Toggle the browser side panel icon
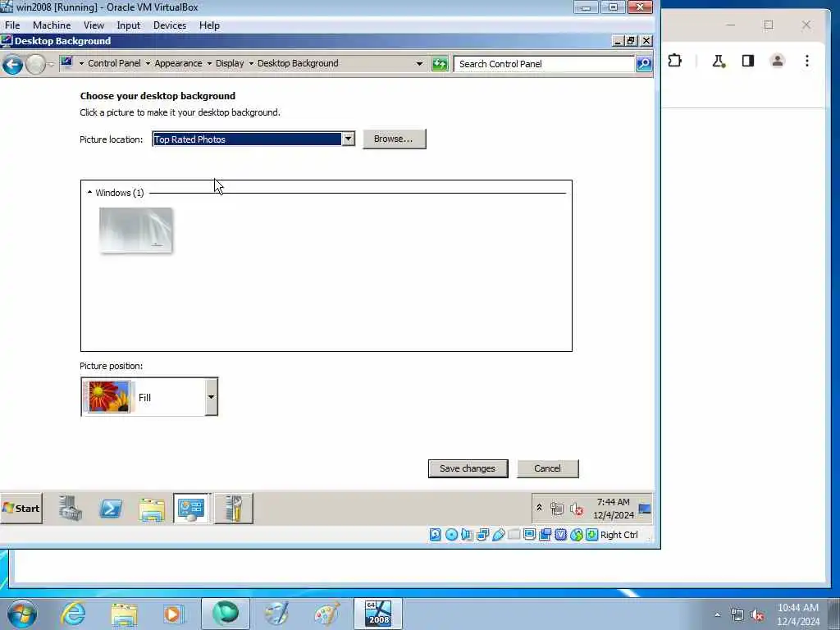This screenshot has width=840, height=630. click(x=748, y=61)
